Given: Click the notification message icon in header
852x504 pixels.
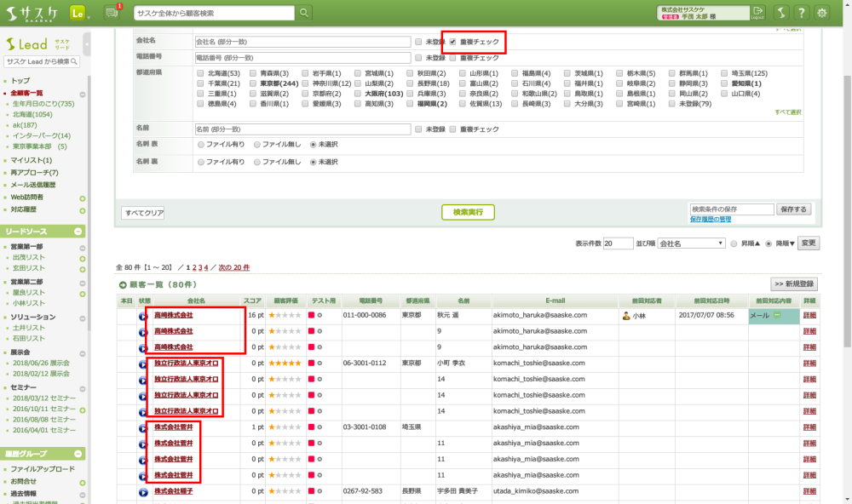Looking at the screenshot, I should [112, 12].
